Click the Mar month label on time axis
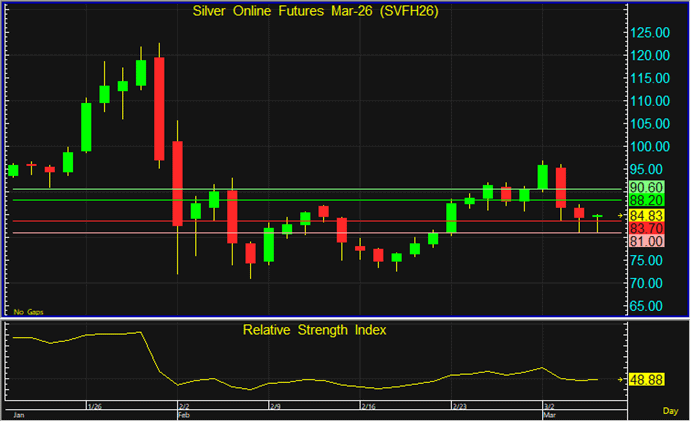 (549, 413)
